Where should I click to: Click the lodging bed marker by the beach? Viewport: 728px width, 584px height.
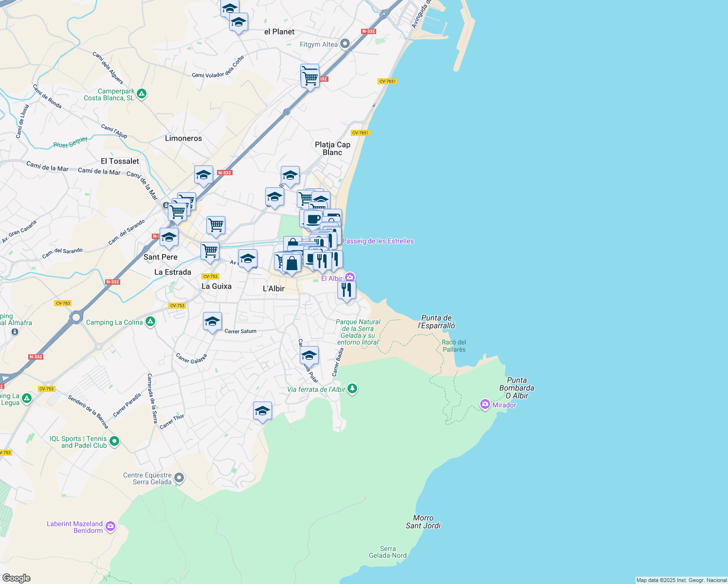click(333, 216)
